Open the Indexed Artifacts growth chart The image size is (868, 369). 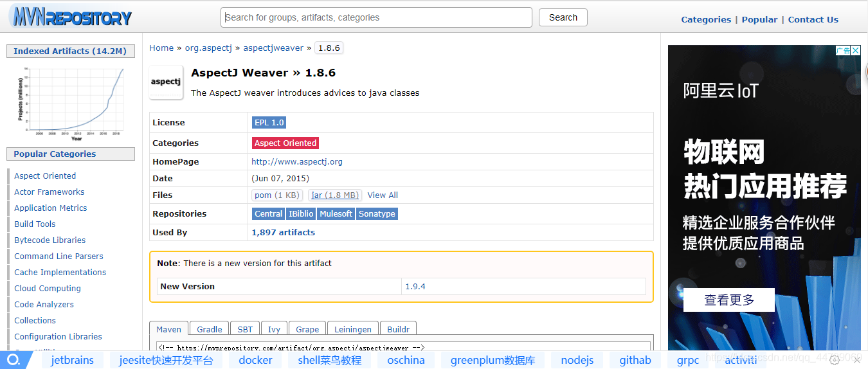71,104
